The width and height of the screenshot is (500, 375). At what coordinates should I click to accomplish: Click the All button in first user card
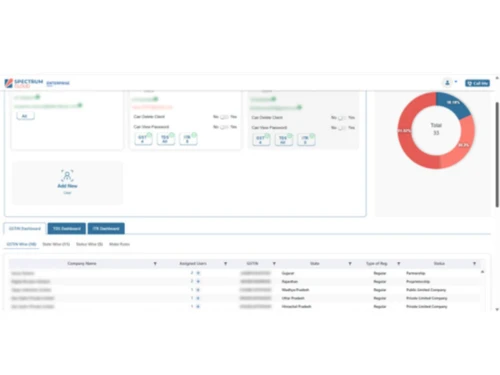point(25,116)
